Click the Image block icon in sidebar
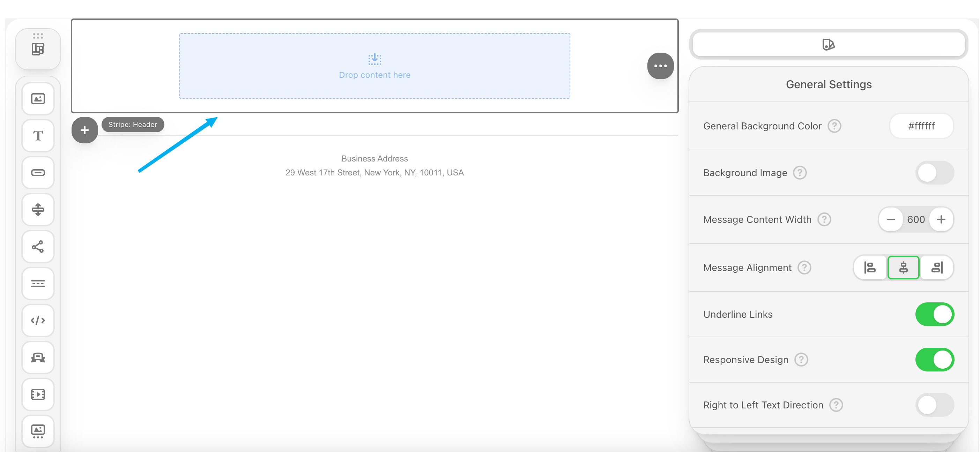This screenshot has width=980, height=452. (38, 99)
